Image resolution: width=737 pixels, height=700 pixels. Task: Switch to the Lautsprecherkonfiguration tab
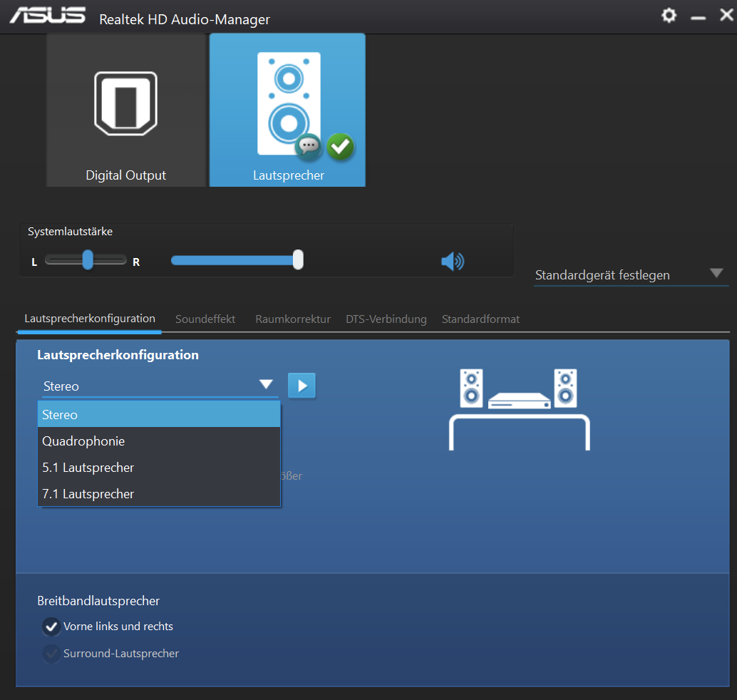point(90,318)
